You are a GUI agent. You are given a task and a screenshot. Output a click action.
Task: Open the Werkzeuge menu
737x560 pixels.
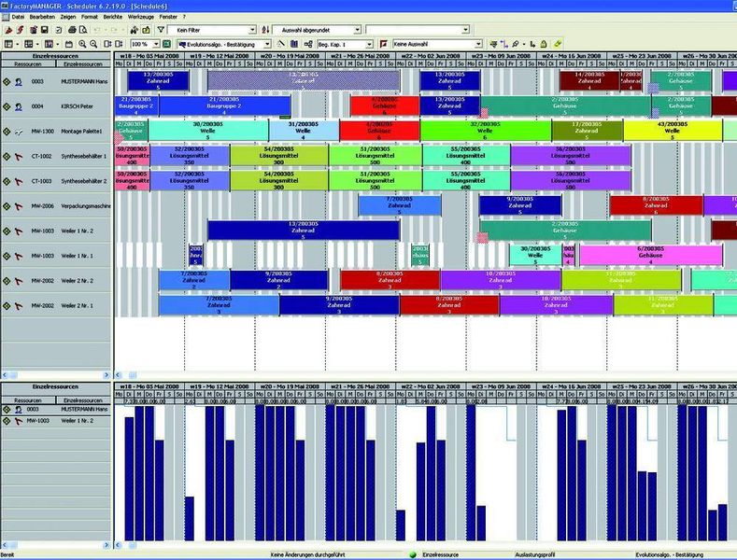(141, 17)
